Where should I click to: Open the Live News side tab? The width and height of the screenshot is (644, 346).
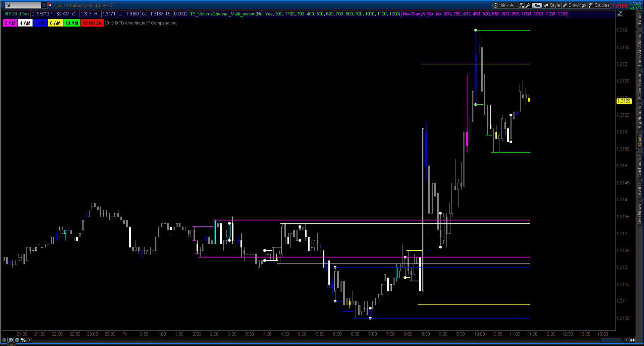pos(640,214)
